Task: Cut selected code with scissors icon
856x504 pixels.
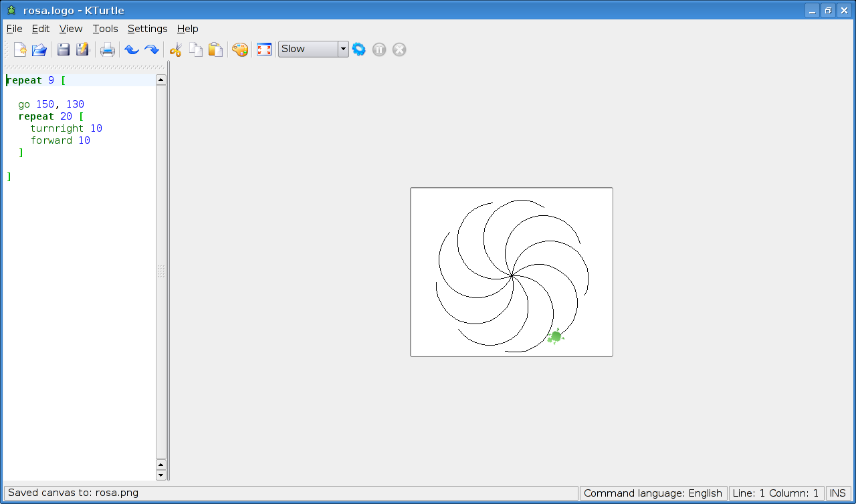Action: click(x=176, y=49)
